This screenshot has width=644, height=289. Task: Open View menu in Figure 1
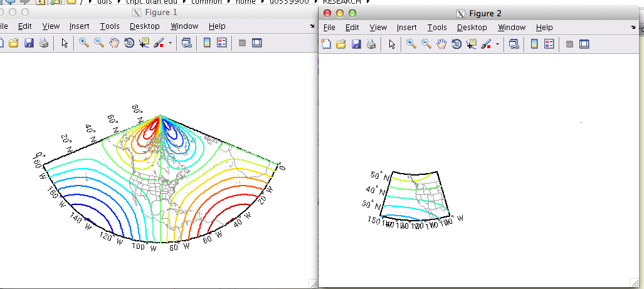click(51, 26)
